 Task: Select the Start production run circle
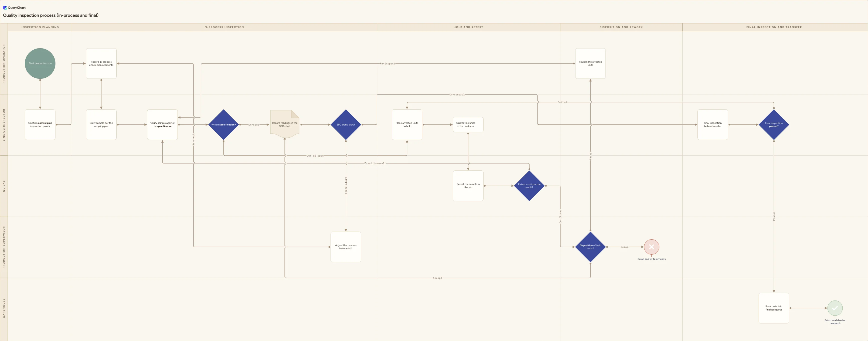point(40,63)
